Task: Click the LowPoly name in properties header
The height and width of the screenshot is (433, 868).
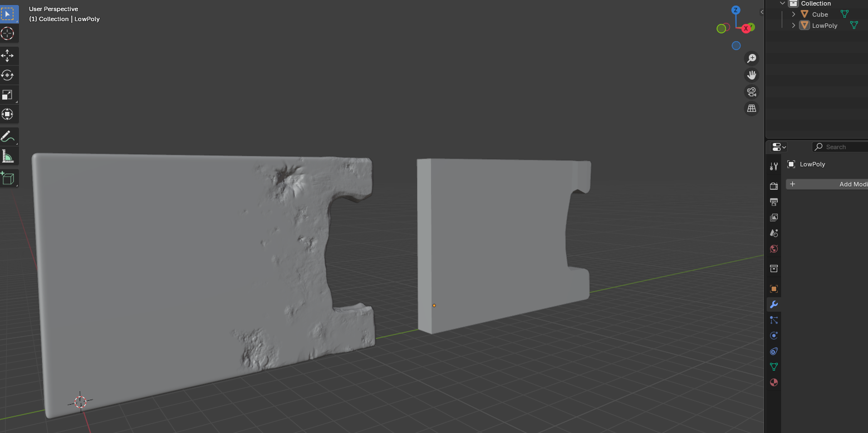Action: (x=812, y=164)
